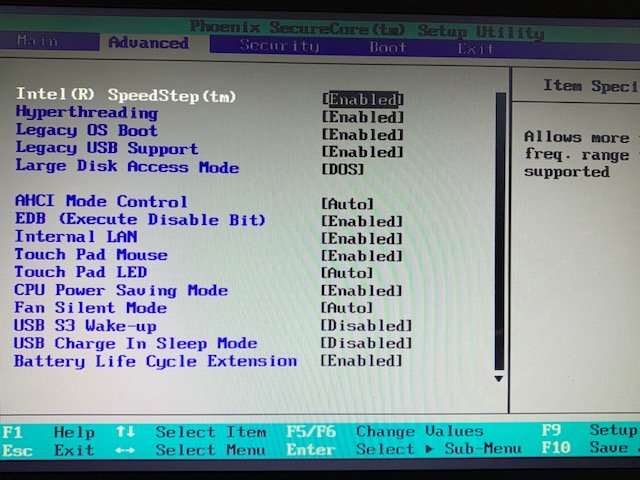Image resolution: width=640 pixels, height=480 pixels.
Task: Click the scroll down arrow of settings list
Action: pyautogui.click(x=498, y=378)
